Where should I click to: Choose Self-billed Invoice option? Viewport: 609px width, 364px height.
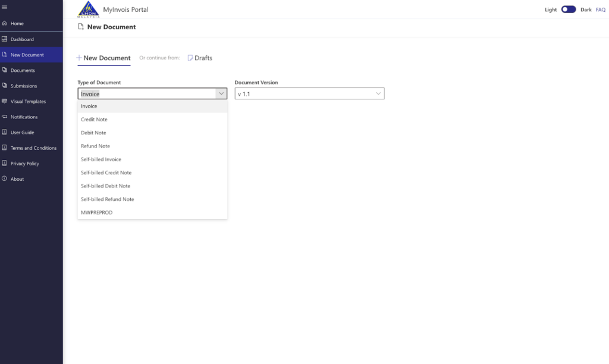(x=101, y=159)
